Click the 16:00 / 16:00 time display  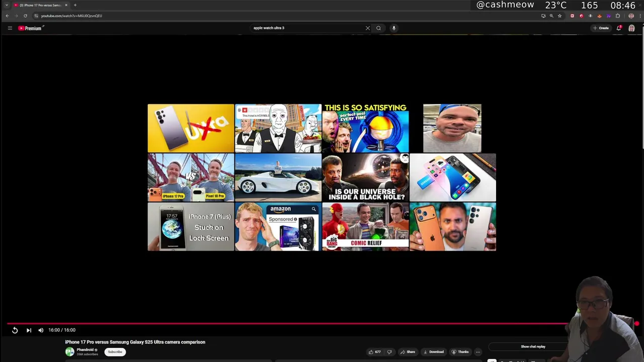tap(62, 330)
